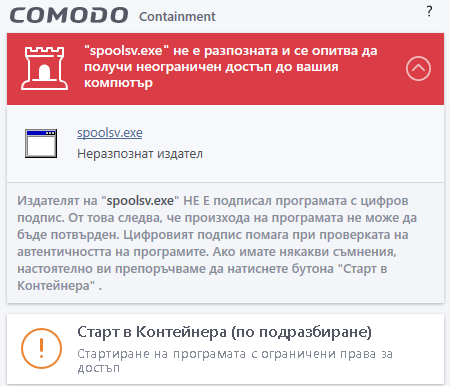Click the COMODO logo

[x=69, y=15]
